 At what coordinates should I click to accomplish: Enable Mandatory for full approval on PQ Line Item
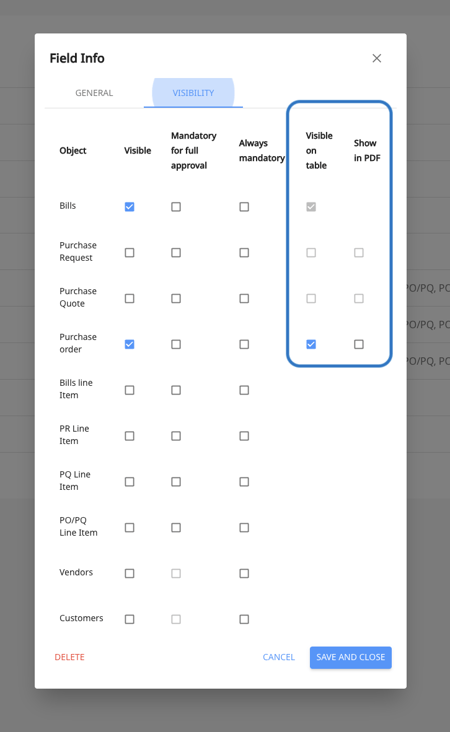[176, 481]
